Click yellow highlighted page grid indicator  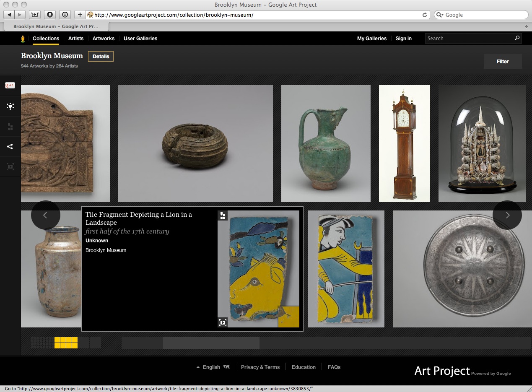click(x=66, y=343)
